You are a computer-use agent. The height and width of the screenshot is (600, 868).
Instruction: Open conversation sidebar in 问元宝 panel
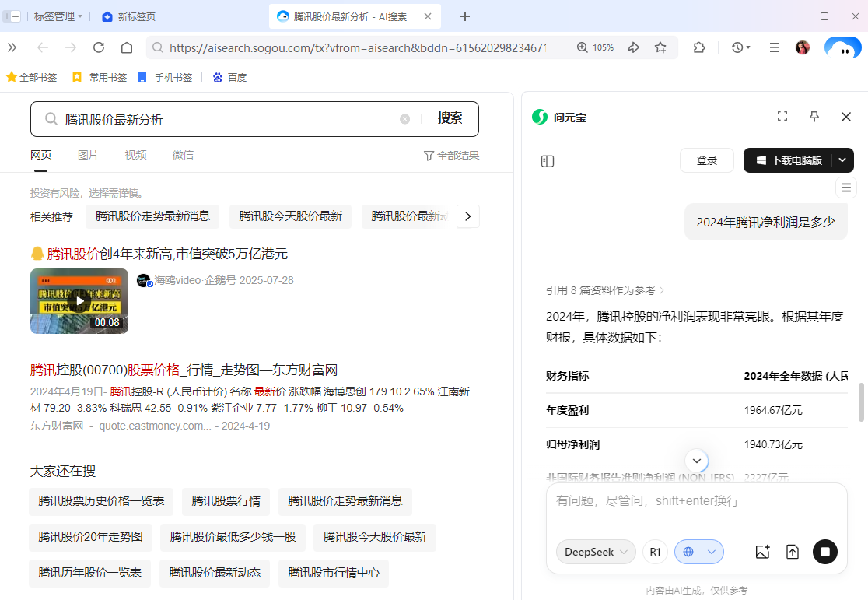tap(548, 160)
